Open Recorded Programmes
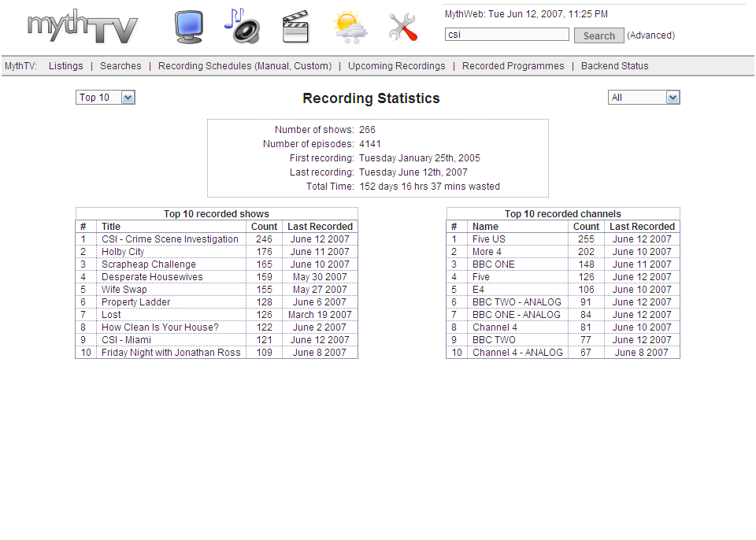This screenshot has width=756, height=540. [513, 66]
